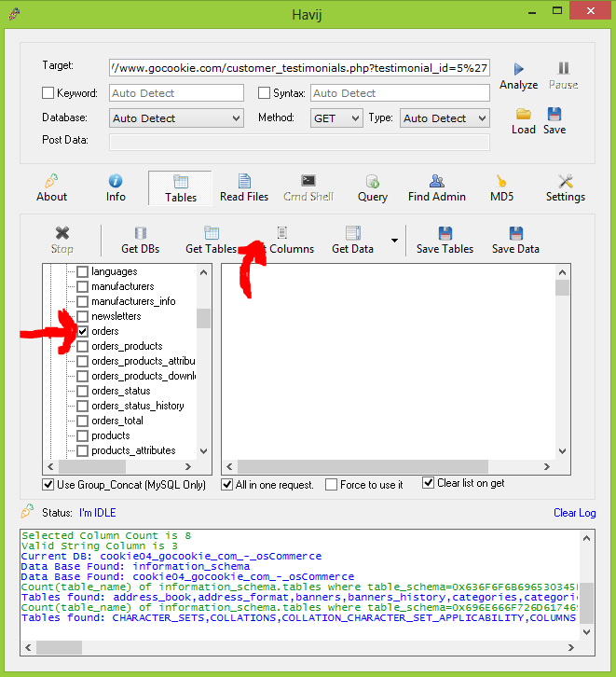Screen dimensions: 616x677
Task: Click data panel scroll right arrow
Action: click(x=546, y=467)
